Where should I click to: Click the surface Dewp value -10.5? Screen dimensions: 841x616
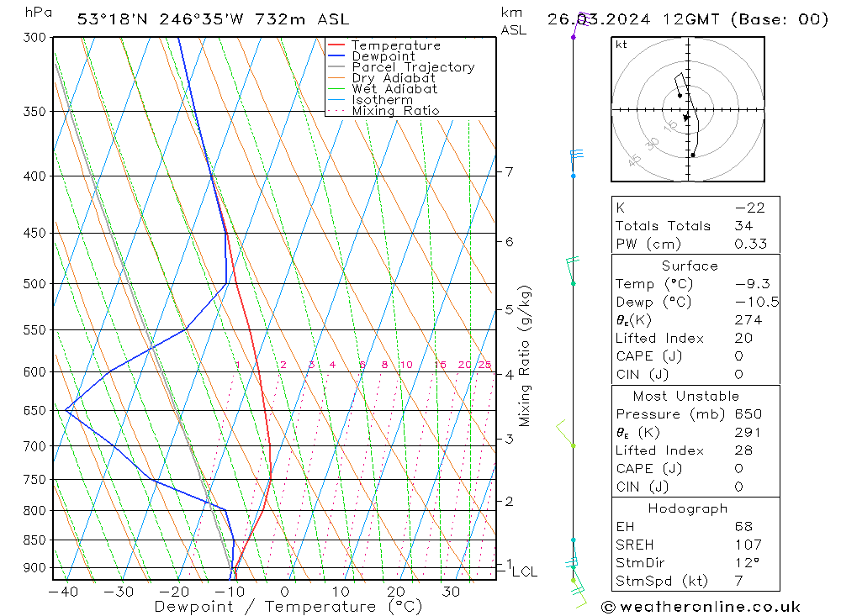coord(757,302)
